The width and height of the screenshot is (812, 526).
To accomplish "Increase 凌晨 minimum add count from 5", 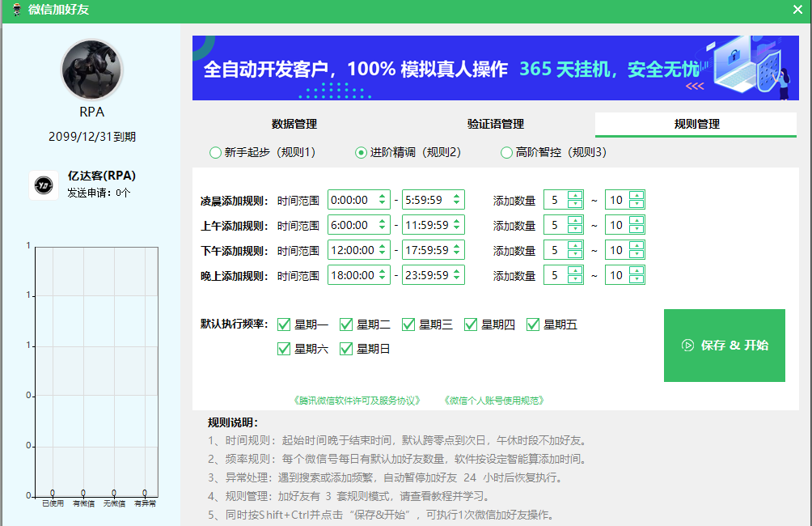I will click(575, 195).
